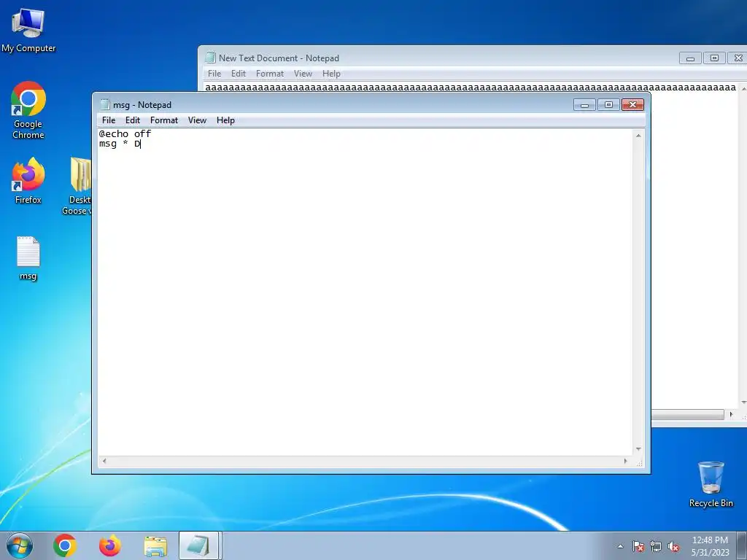Maximize the msg Notepad window

pyautogui.click(x=608, y=105)
